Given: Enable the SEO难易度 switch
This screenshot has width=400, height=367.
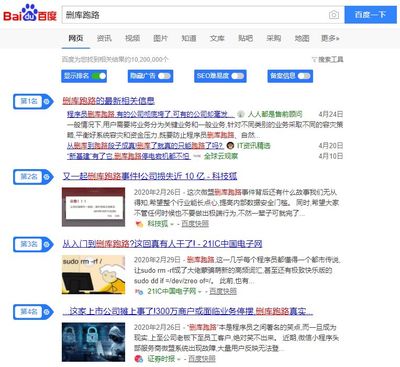Looking at the screenshot, I should click(238, 76).
